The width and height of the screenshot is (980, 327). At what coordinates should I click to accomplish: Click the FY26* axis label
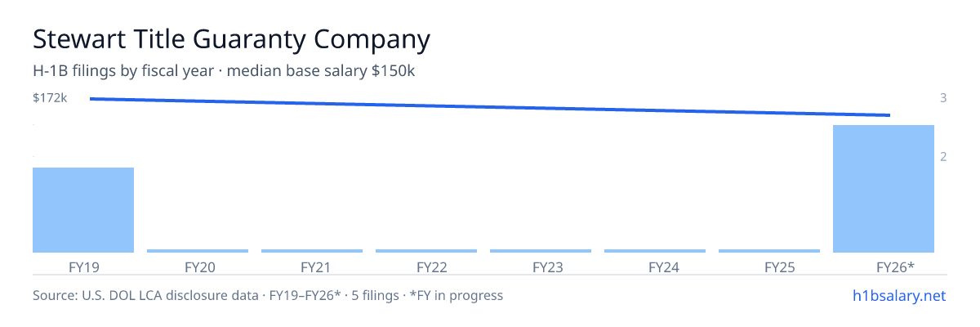(884, 267)
